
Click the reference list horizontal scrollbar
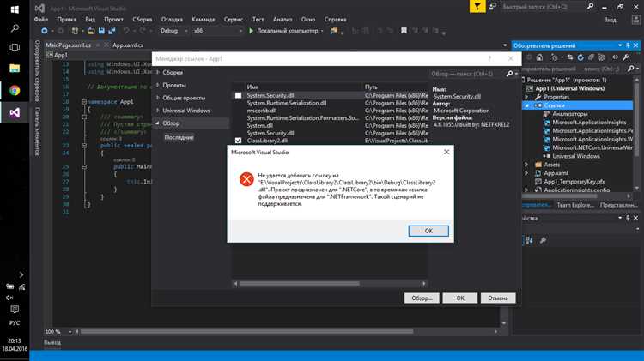coord(300,284)
